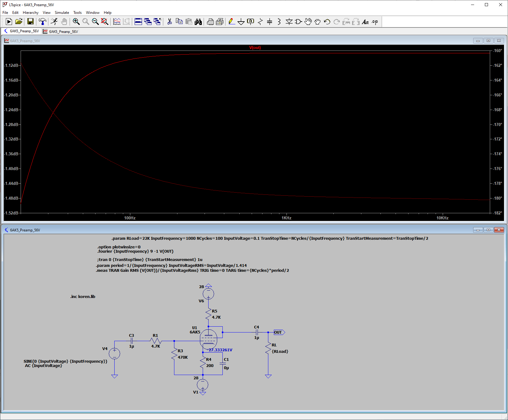Click the 100Hz frequency axis label
The height and width of the screenshot is (420, 508).
coord(130,218)
